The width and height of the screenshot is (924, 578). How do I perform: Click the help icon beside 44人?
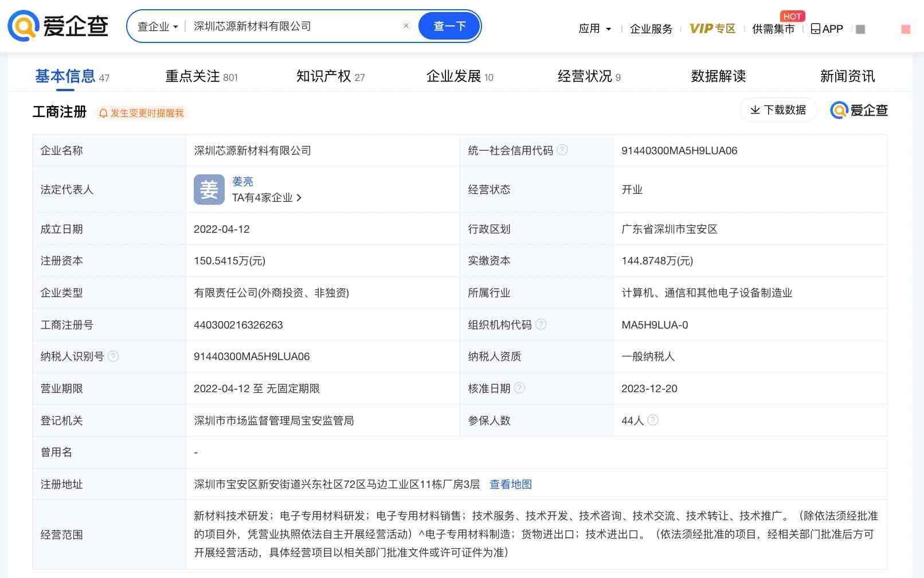653,420
